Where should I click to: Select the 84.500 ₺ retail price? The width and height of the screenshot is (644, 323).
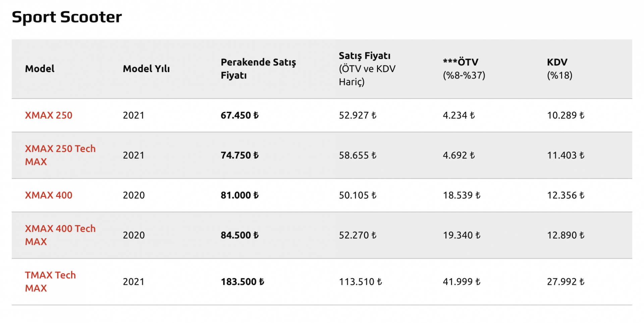click(x=240, y=235)
